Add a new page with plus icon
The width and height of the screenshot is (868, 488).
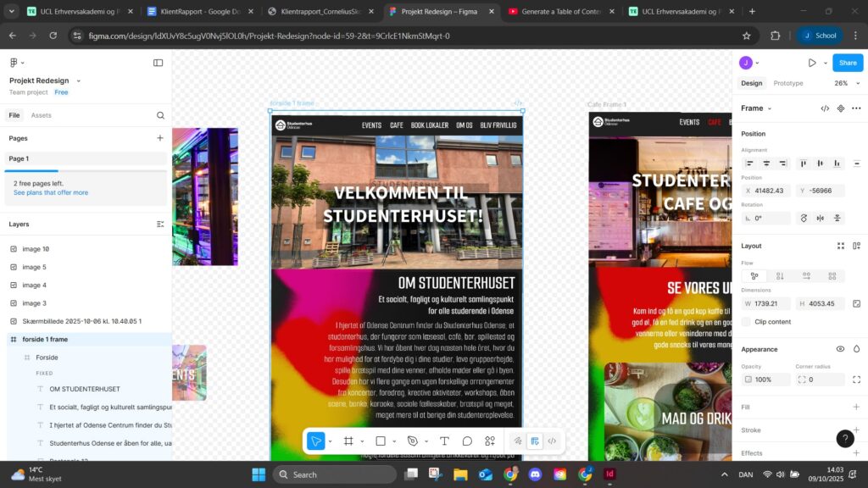[x=160, y=138]
